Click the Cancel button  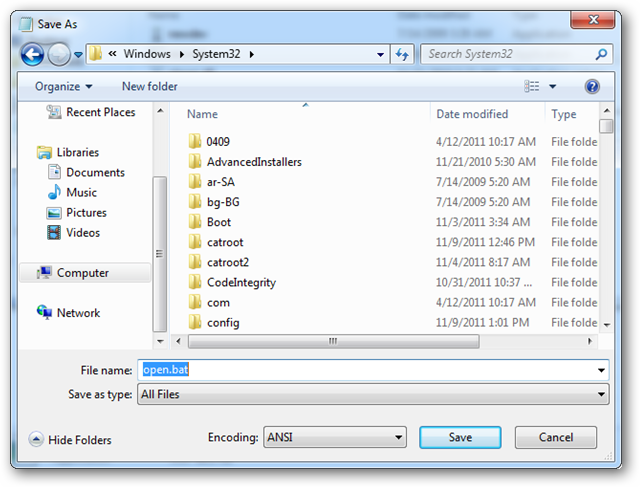[x=556, y=438]
